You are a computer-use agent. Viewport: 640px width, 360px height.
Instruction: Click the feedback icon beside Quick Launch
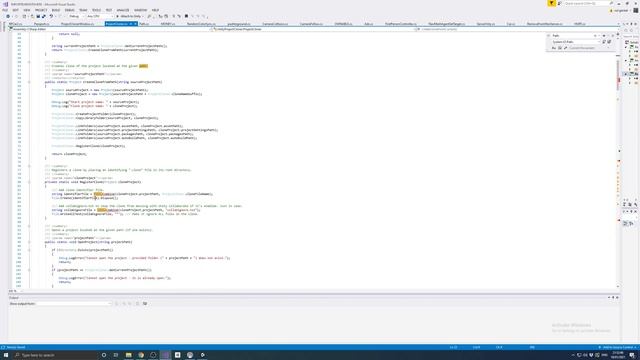(x=560, y=3)
